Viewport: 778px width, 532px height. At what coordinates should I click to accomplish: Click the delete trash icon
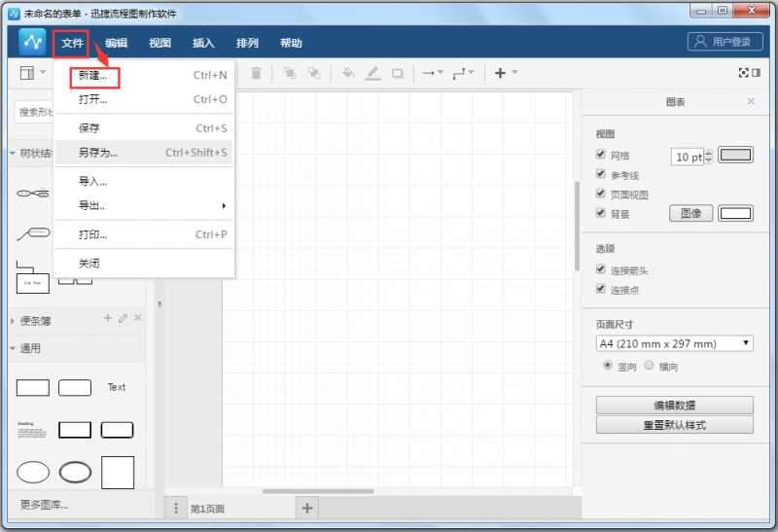256,73
